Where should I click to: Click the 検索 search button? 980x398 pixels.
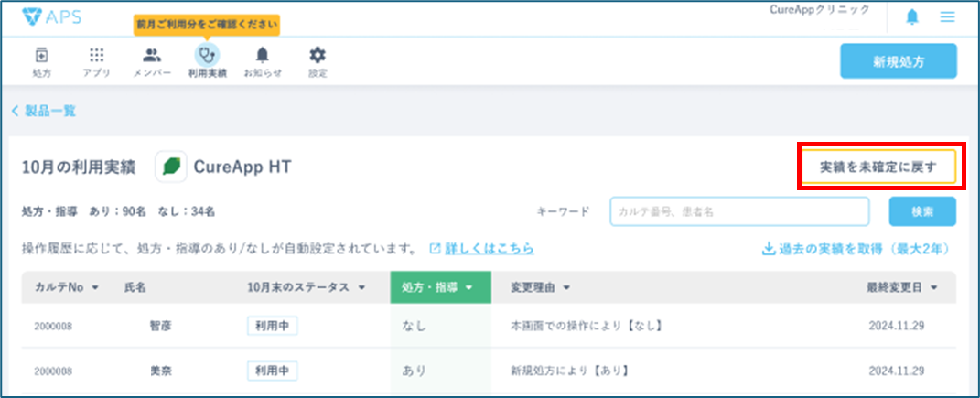922,211
